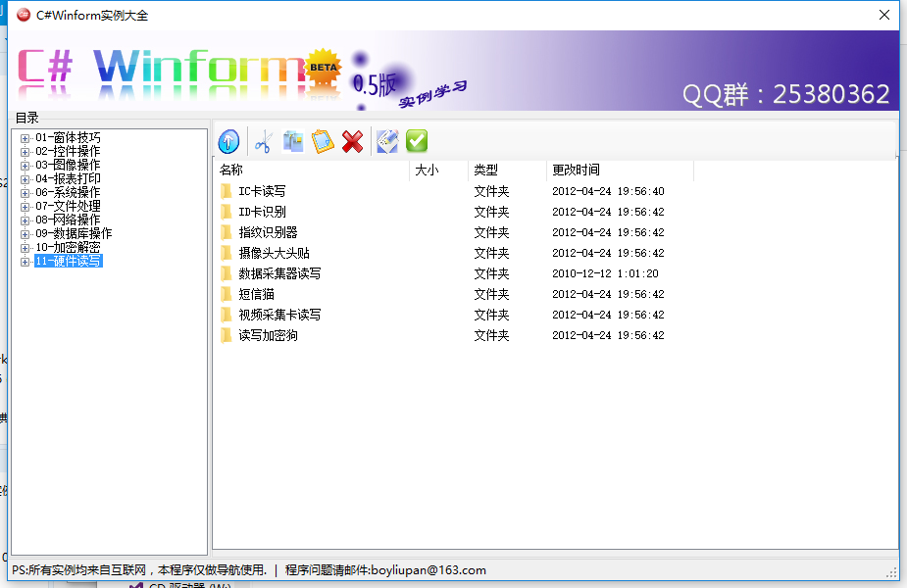Click the pencil rename/edit icon
This screenshot has height=588, width=907.
[x=387, y=141]
